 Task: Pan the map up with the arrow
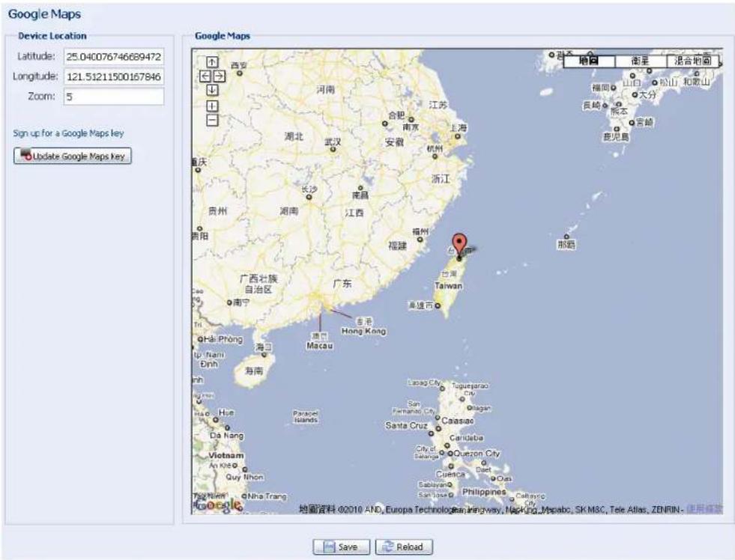[212, 62]
